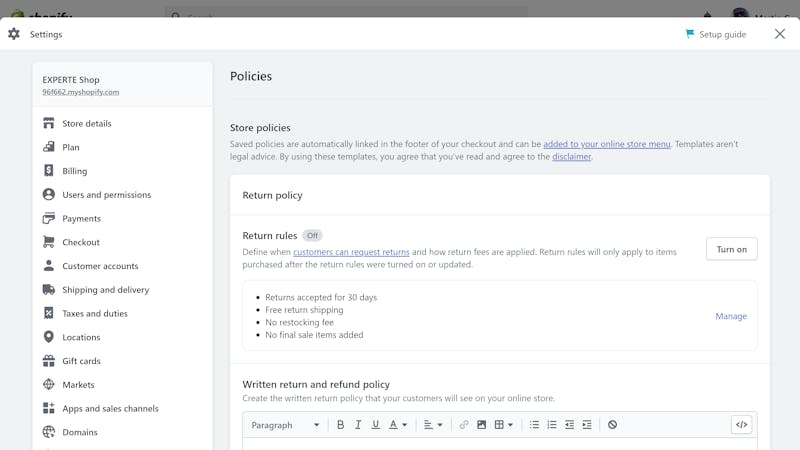Open the disclaimer link
This screenshot has width=800, height=450.
571,157
